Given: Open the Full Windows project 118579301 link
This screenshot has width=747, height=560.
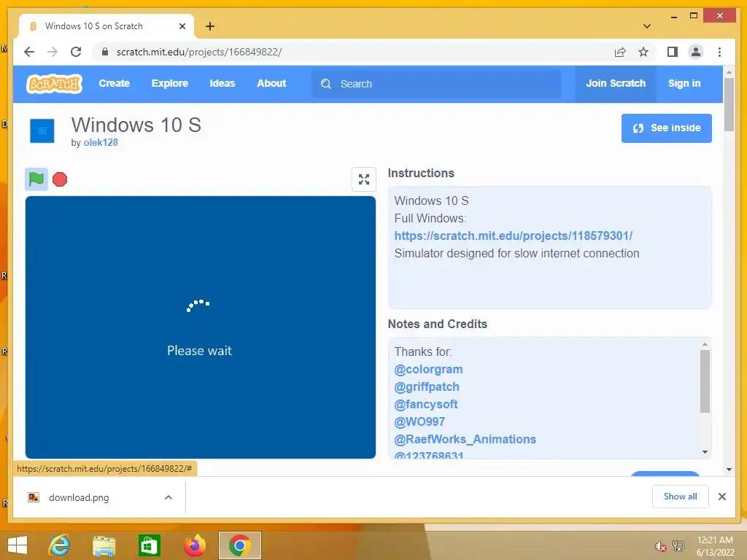Looking at the screenshot, I should [514, 236].
